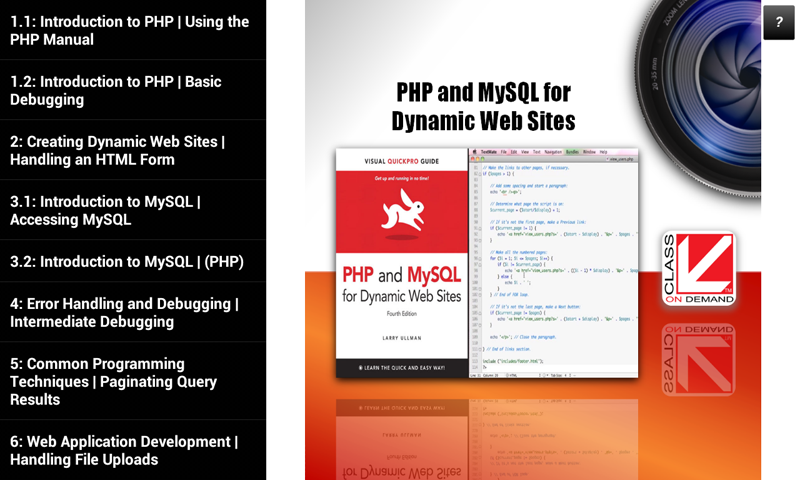Tap the PHP and MySQL book cover

402,263
